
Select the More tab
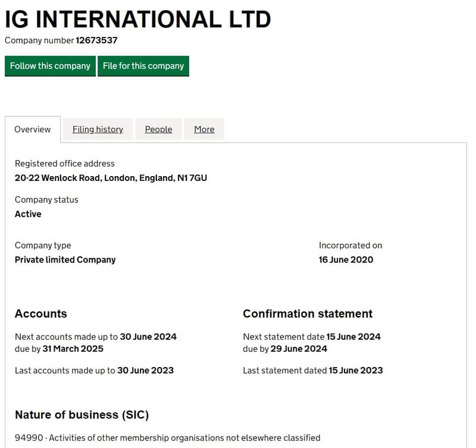[204, 129]
